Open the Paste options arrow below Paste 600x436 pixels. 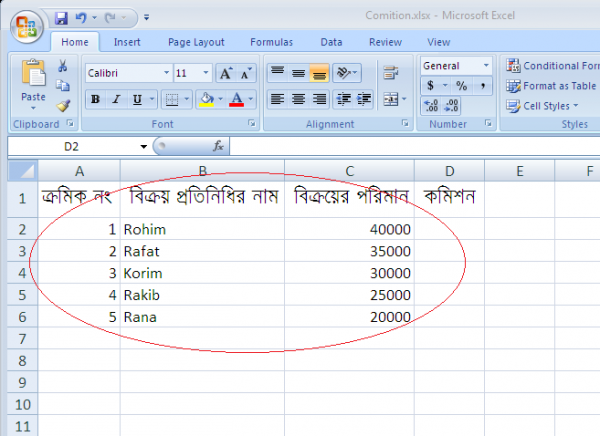pyautogui.click(x=33, y=108)
